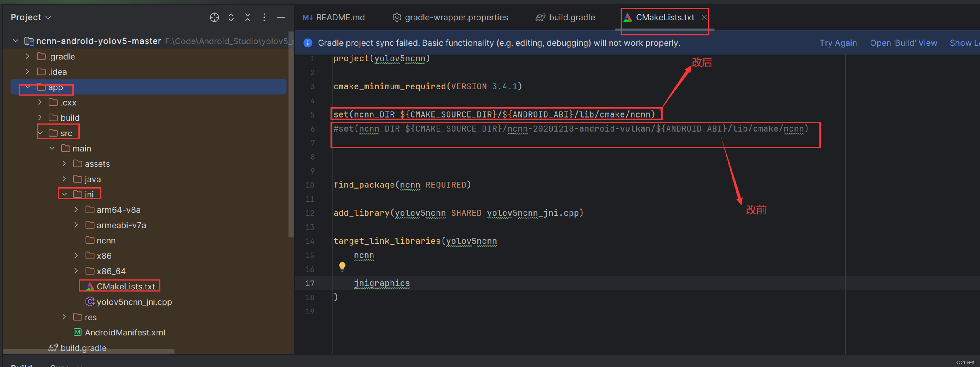Screen dimensions: 980x367
Task: Expand the x86_64 folder
Action: pyautogui.click(x=74, y=270)
